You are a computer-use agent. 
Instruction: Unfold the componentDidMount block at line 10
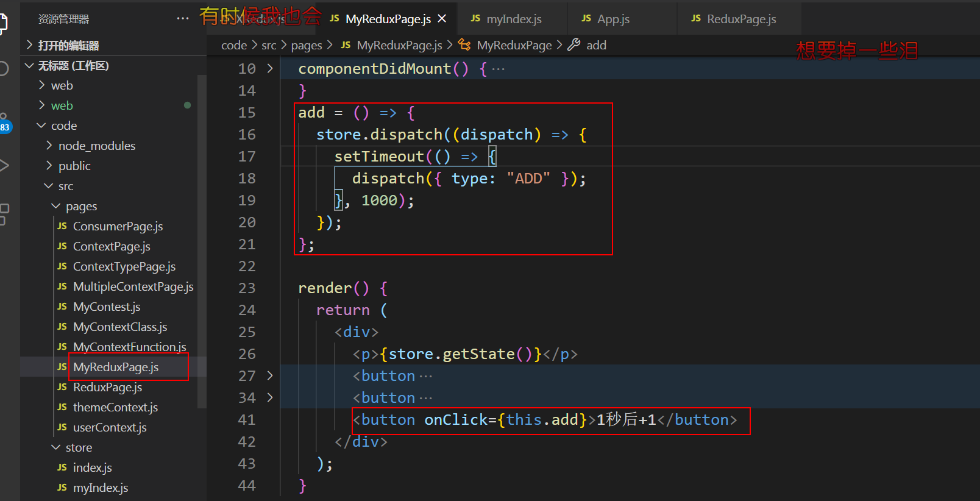[270, 69]
